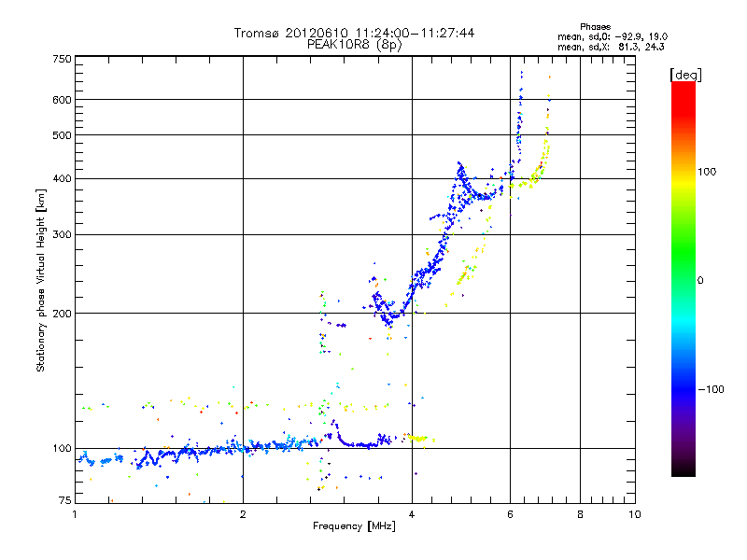Viewport: 747px width, 560px height.
Task: Click the x-axis tick label '4'
Action: tap(412, 515)
